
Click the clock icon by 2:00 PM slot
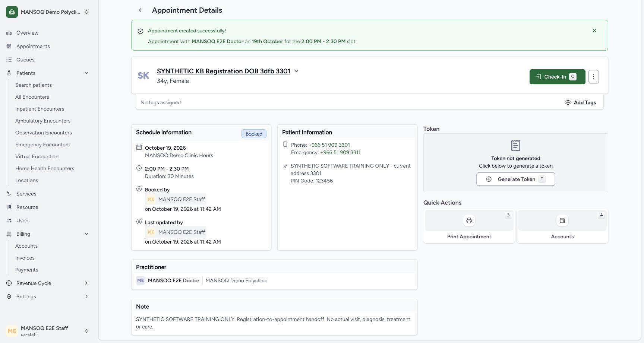(x=139, y=168)
